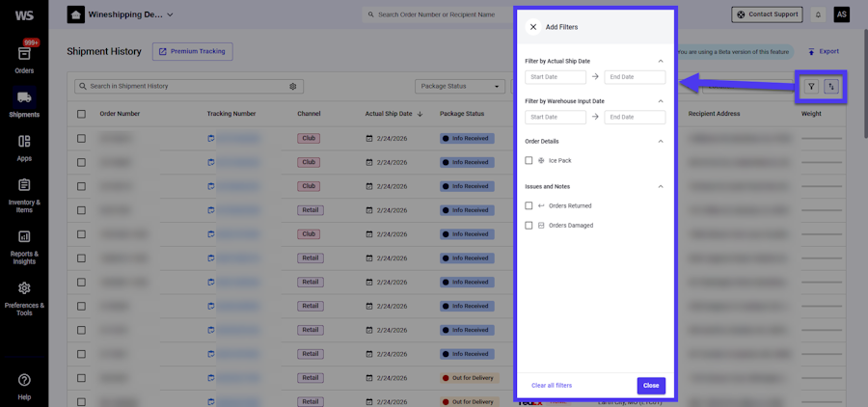Open the notifications bell
The height and width of the screenshot is (407, 868).
point(818,15)
